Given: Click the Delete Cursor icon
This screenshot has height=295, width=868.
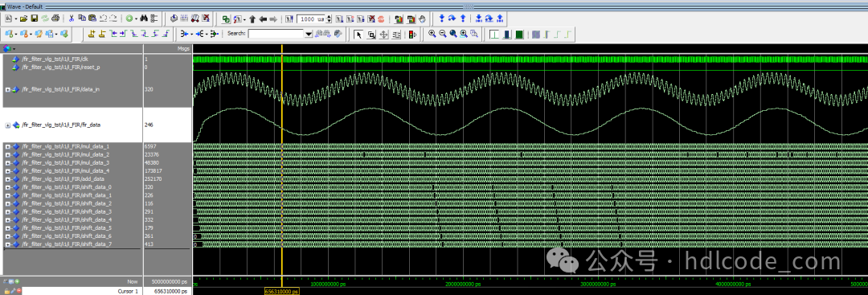Looking at the screenshot, I should point(101,34).
